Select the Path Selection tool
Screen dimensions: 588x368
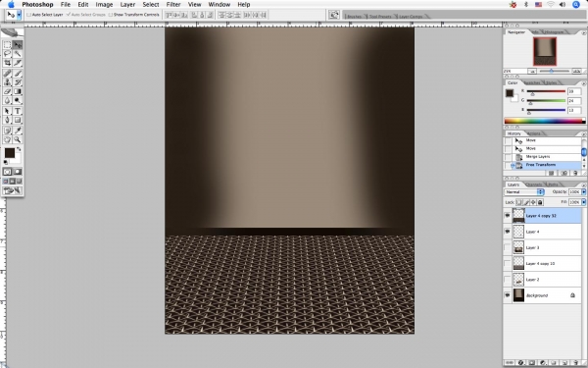click(7, 111)
